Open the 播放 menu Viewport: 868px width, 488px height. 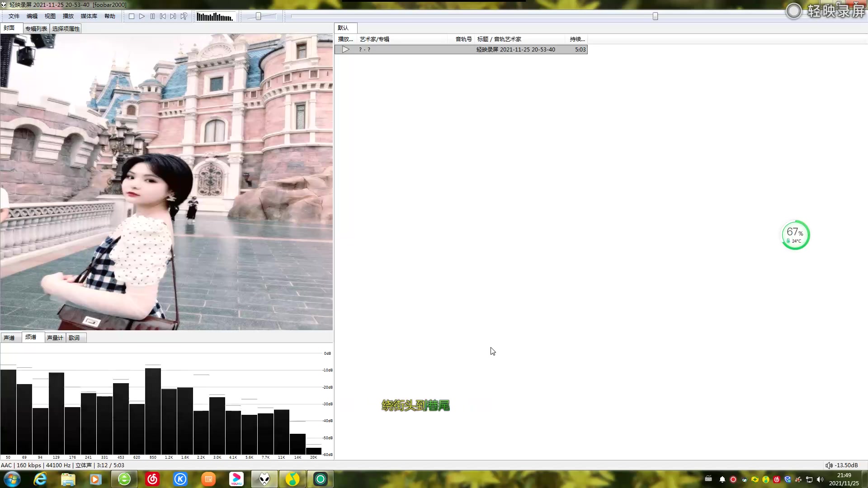point(68,16)
